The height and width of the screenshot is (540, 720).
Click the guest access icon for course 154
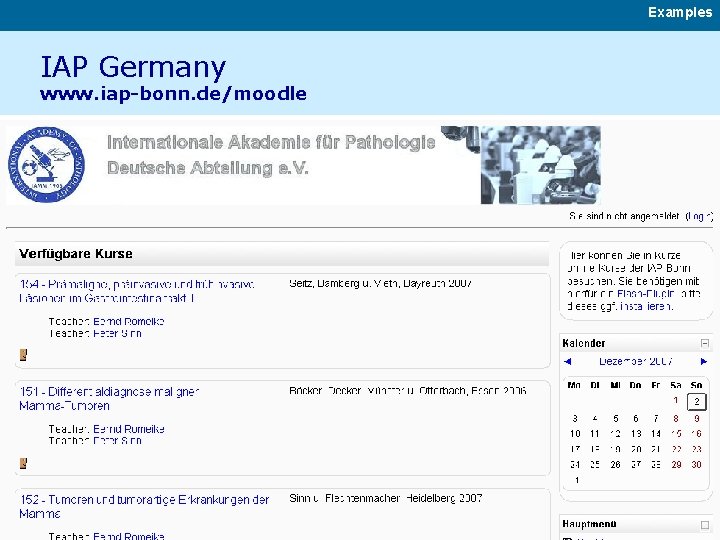point(23,354)
